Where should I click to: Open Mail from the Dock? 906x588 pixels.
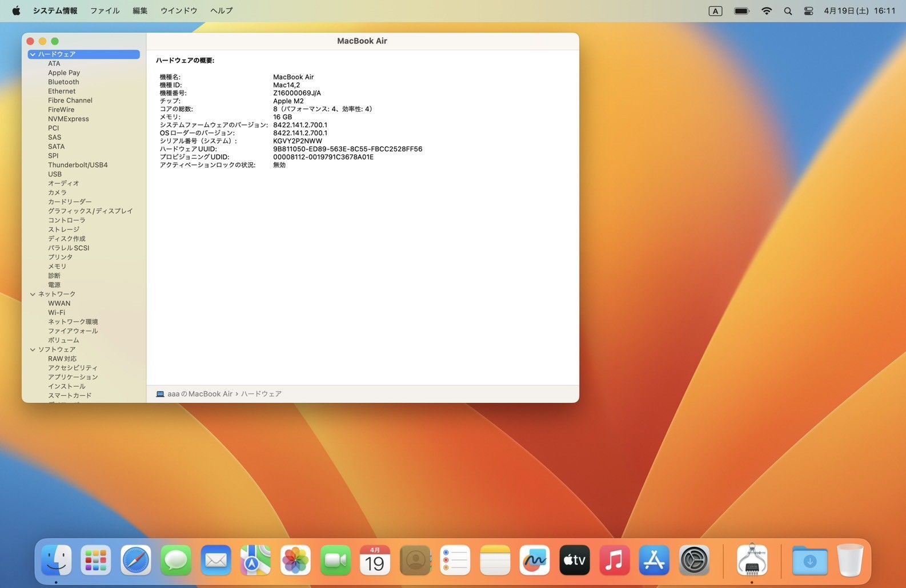216,560
